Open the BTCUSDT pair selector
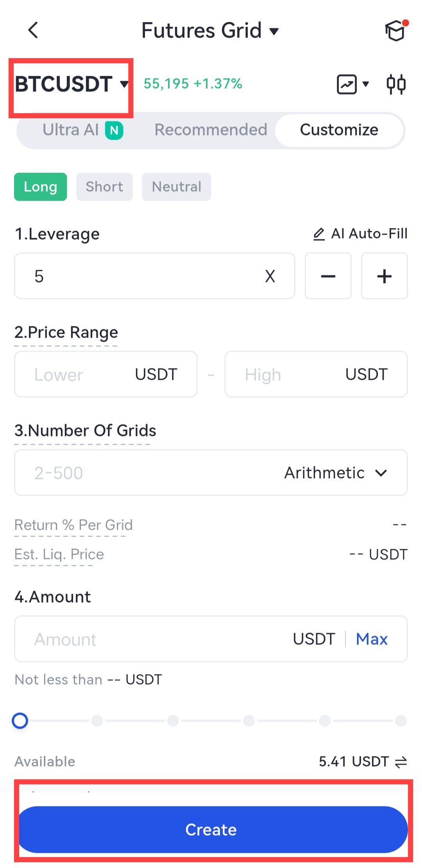 71,84
